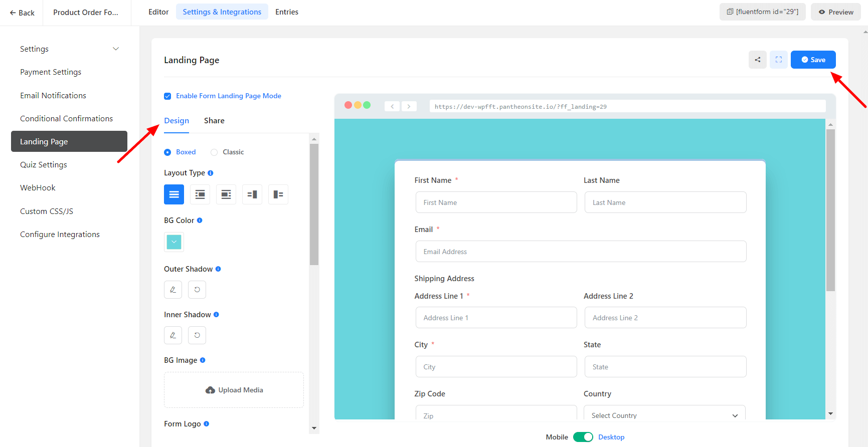This screenshot has width=868, height=447.
Task: Choose the fifth layout type icon
Action: click(278, 194)
